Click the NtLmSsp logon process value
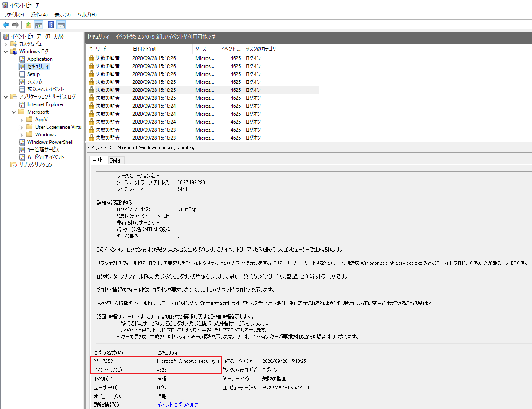 click(187, 209)
